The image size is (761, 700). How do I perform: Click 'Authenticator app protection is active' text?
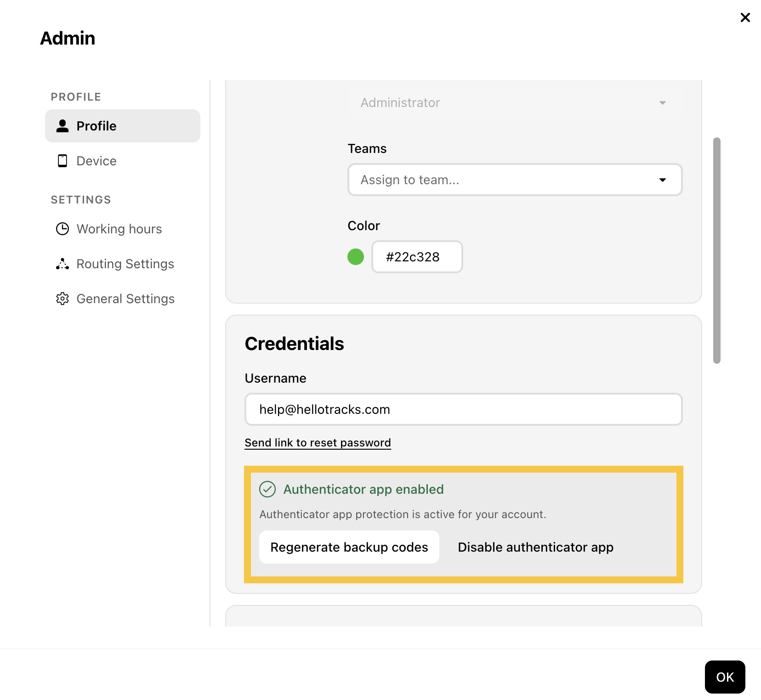[x=403, y=514]
